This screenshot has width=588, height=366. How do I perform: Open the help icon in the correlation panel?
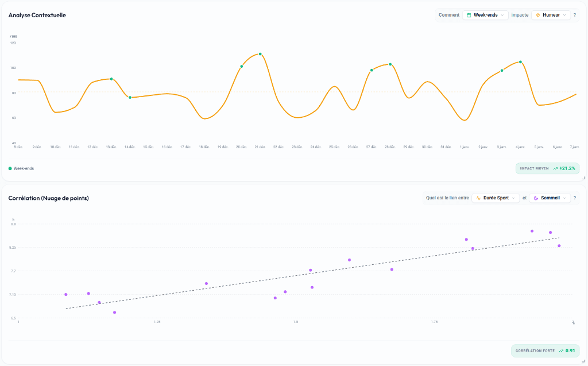(575, 198)
